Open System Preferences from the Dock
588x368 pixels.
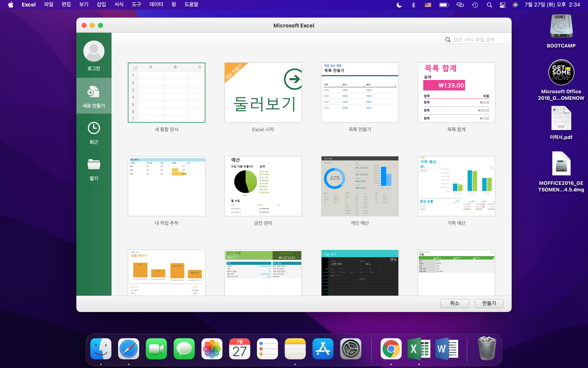[x=351, y=349]
